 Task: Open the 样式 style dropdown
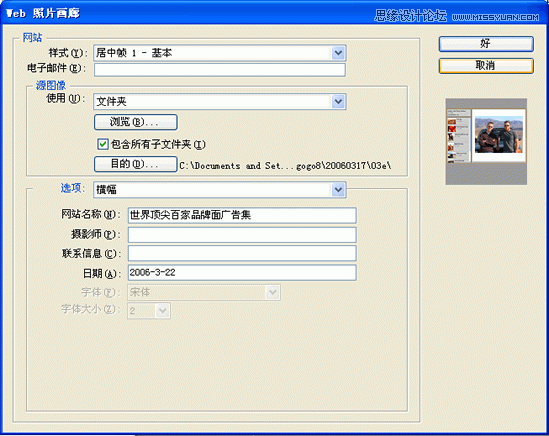pos(220,53)
